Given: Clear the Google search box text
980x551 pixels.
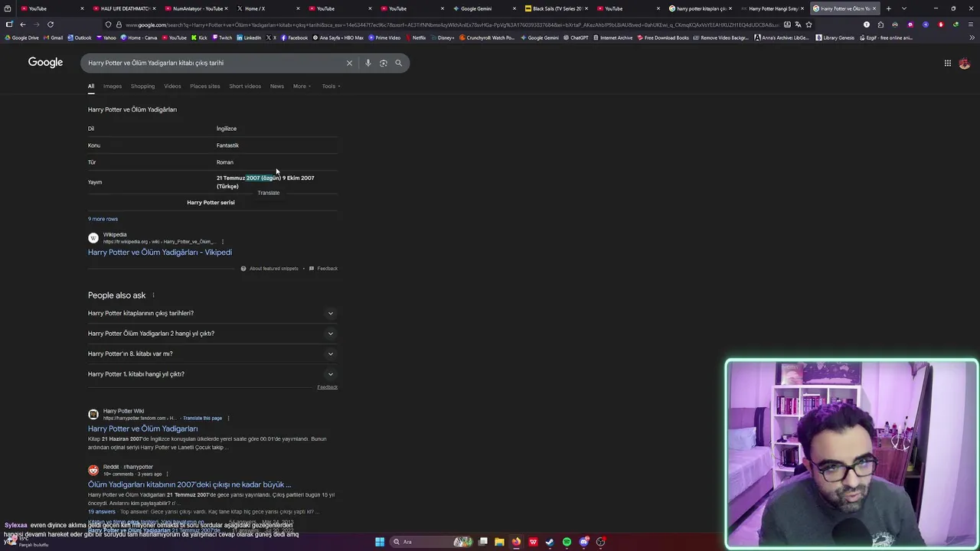Looking at the screenshot, I should click(349, 63).
